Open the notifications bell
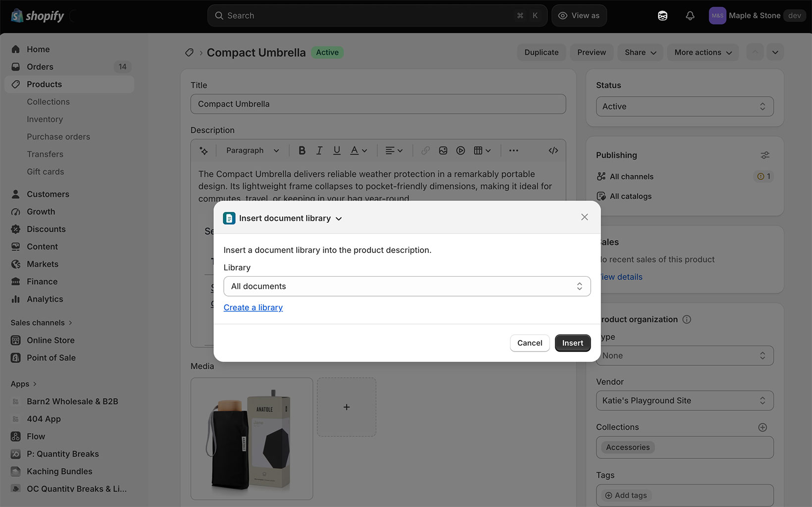 pos(690,16)
